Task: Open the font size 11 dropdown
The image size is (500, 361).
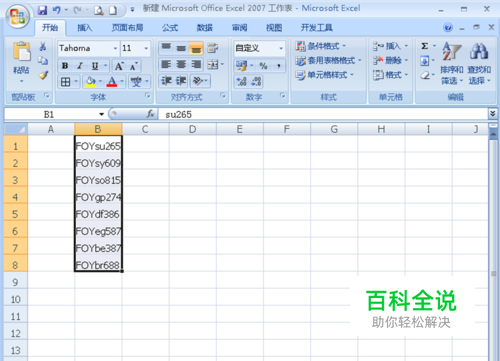Action: click(146, 48)
